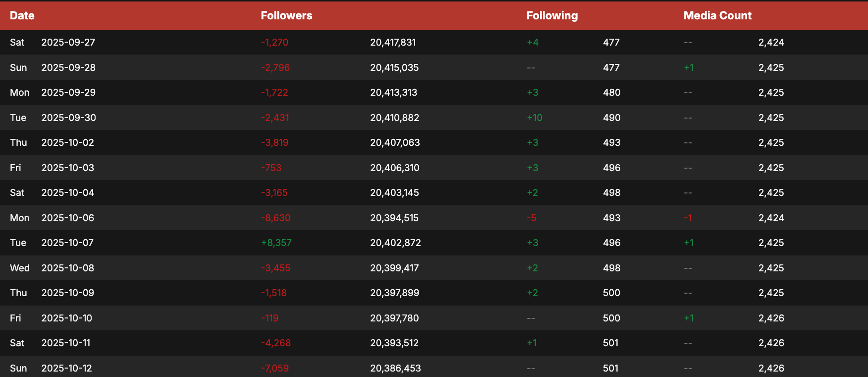Select the -753 followers change value

271,168
